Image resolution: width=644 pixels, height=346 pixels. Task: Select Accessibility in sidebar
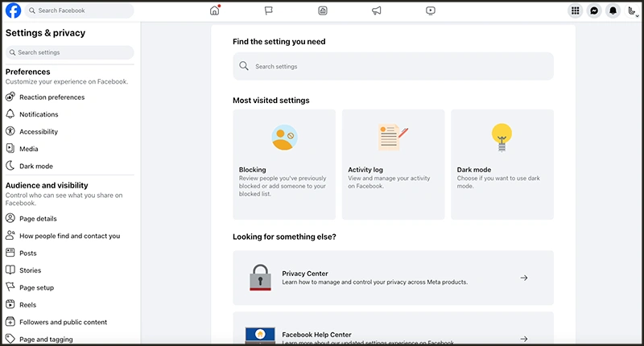[39, 132]
